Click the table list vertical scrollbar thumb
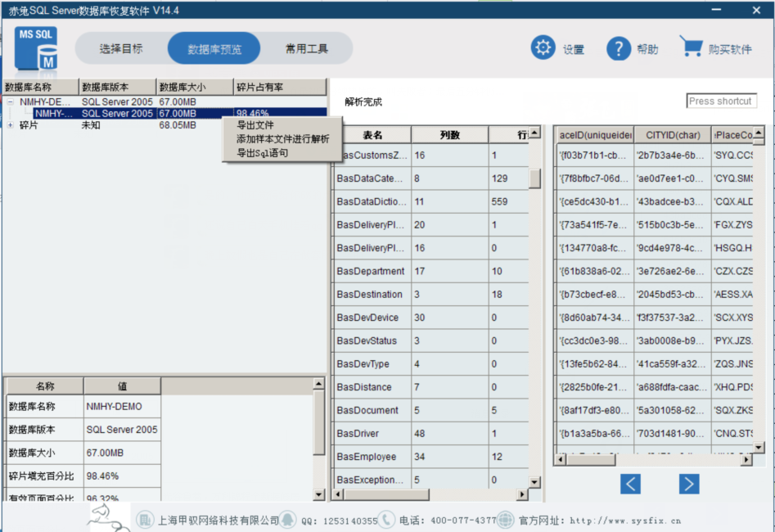775x532 pixels. coord(534,178)
